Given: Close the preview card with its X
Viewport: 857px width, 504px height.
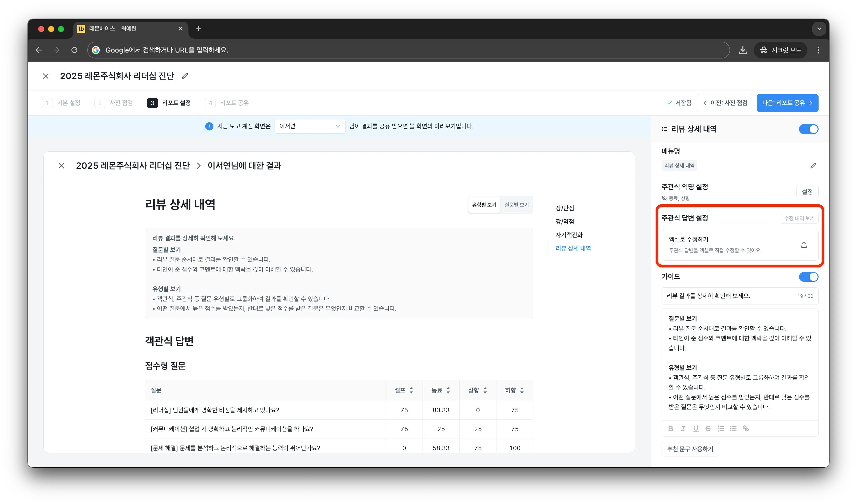Looking at the screenshot, I should 61,166.
